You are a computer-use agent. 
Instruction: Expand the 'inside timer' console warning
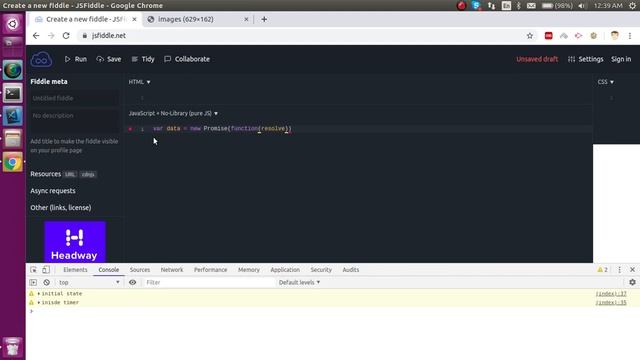tap(39, 303)
